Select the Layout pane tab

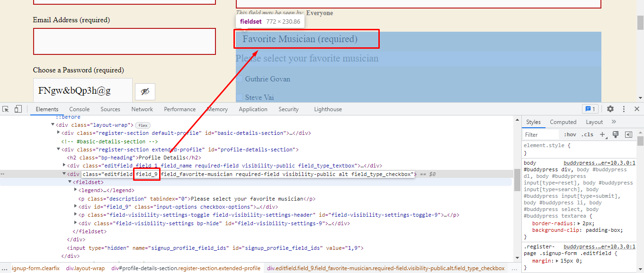point(594,122)
